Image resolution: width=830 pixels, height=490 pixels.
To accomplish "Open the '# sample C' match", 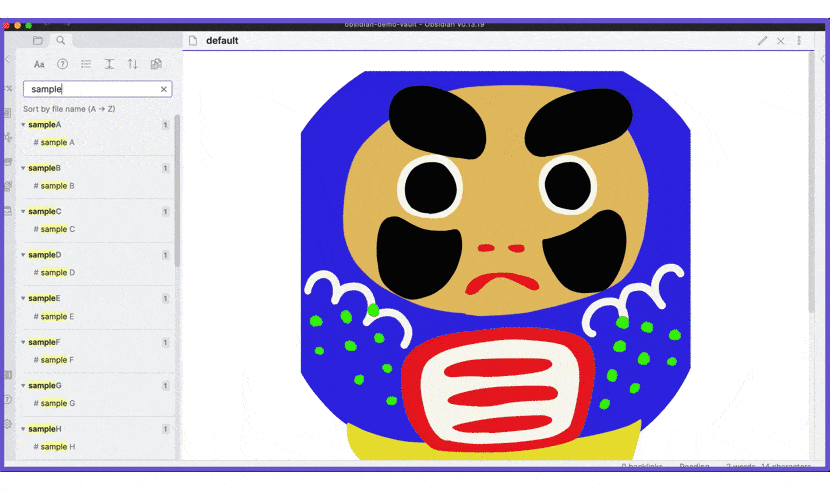I will [54, 229].
